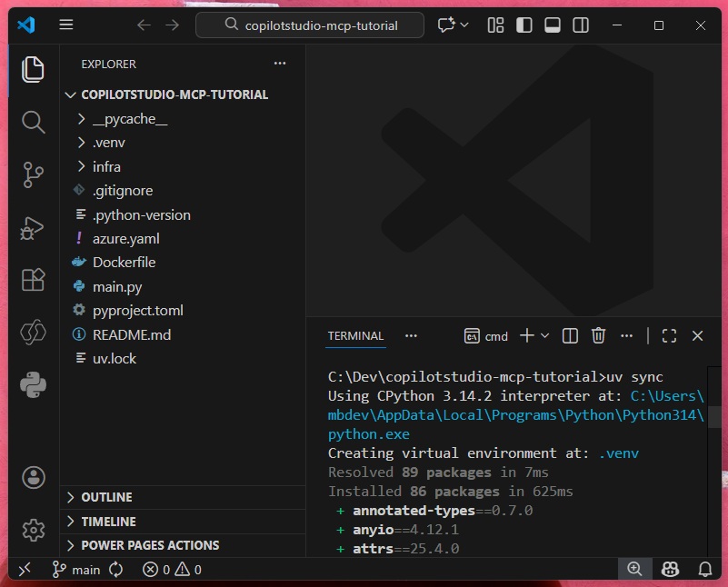Viewport: 728px width, 587px height.
Task: Open Python view in activity bar
Action: pyautogui.click(x=33, y=385)
